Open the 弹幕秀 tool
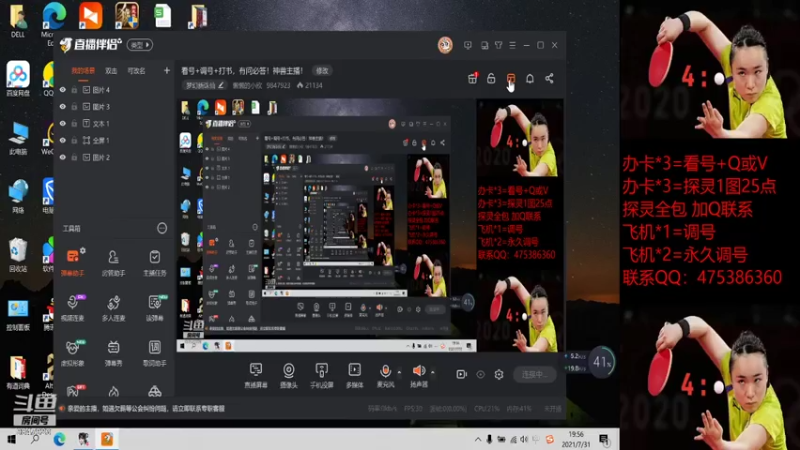Viewport: 800px width, 450px height. click(x=113, y=353)
